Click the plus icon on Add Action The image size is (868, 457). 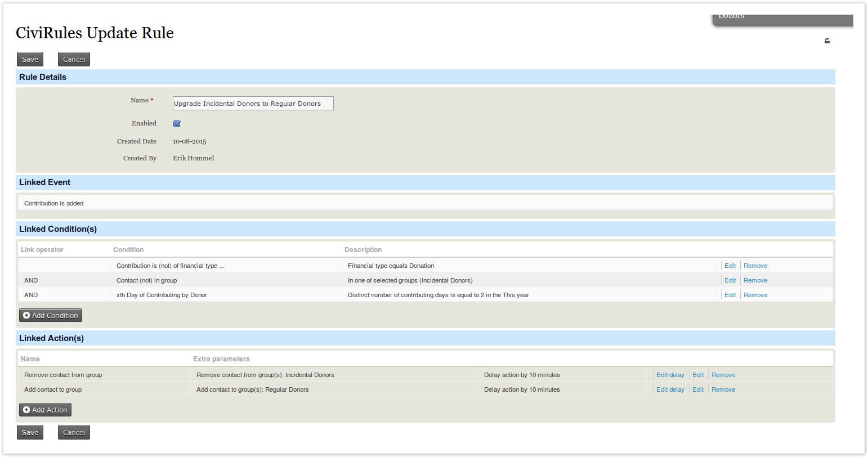pos(26,410)
